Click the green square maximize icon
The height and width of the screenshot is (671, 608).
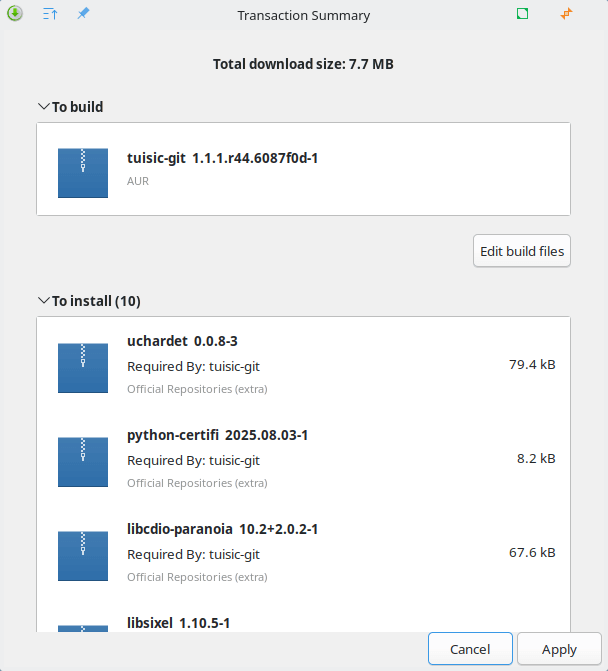click(x=522, y=14)
